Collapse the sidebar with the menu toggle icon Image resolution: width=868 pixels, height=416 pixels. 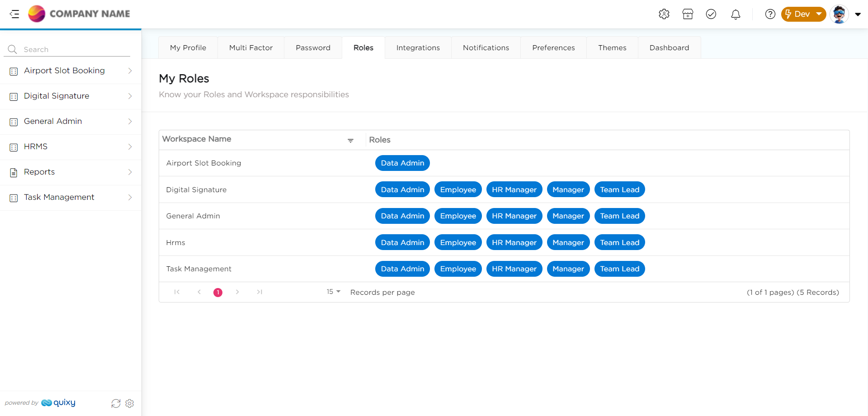click(x=14, y=14)
